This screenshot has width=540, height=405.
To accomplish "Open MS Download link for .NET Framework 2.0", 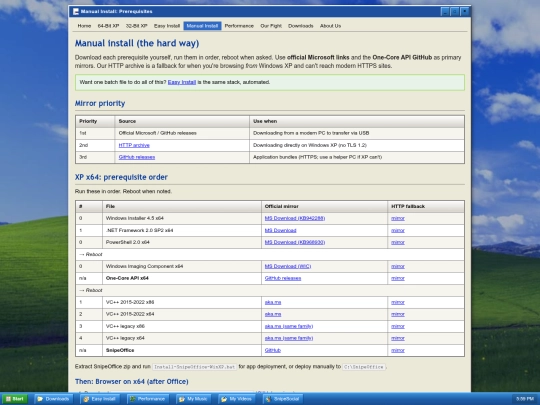I will pos(280,230).
